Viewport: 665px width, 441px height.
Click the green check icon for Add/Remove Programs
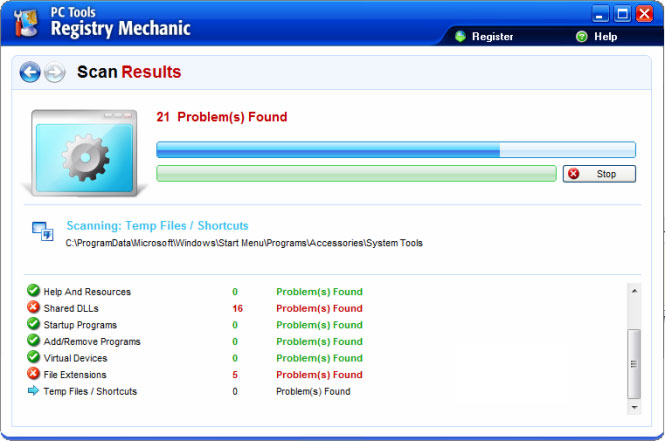coord(33,340)
